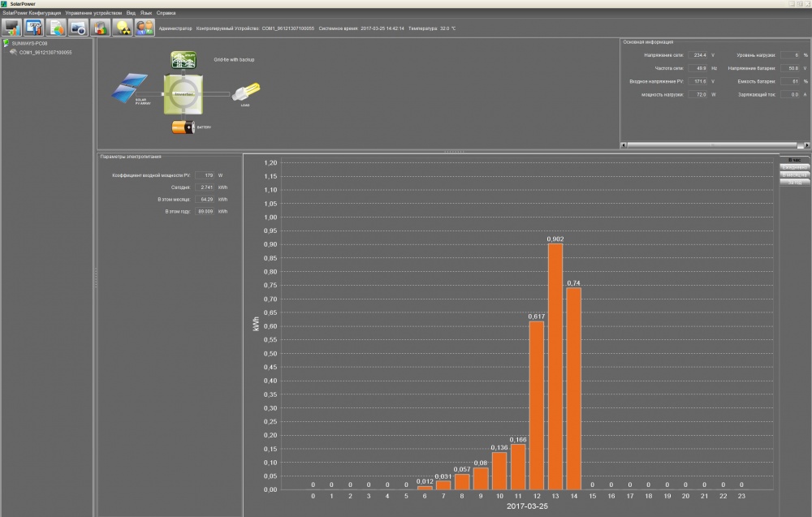Open the Справка menu
Viewport: 812px width, 517px height.
pyautogui.click(x=166, y=13)
